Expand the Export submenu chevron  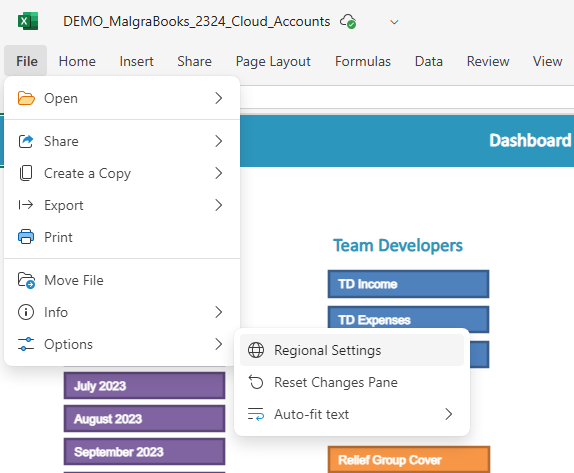pyautogui.click(x=219, y=205)
